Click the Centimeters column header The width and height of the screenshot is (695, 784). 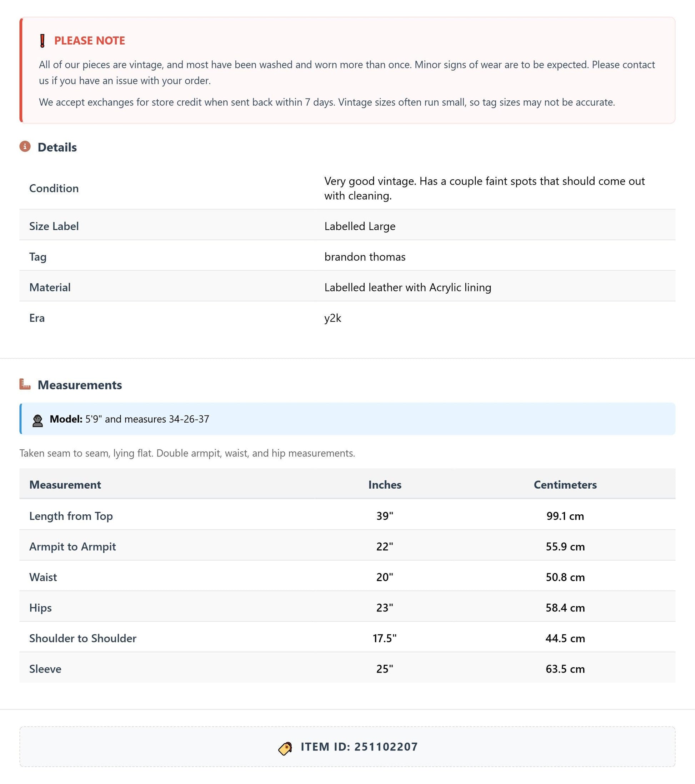(565, 485)
